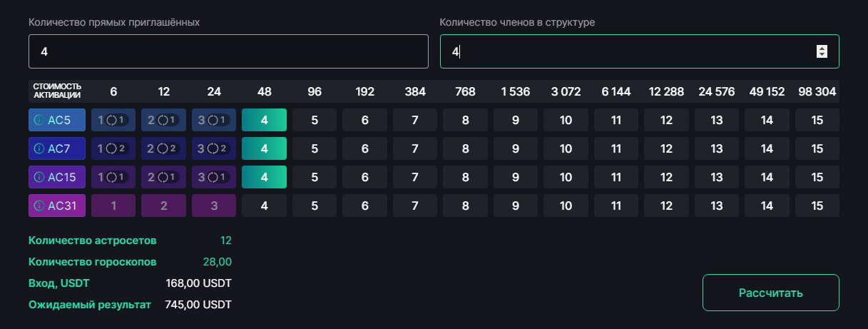Screen dimensions: 868x329
Task: Click the recycle icon in AC7 level 1
Action: 111,149
